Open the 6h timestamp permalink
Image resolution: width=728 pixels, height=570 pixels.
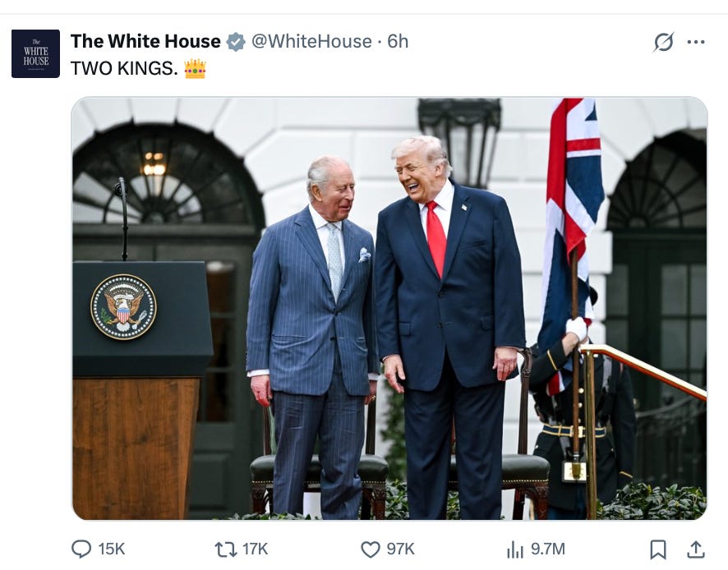coord(398,41)
